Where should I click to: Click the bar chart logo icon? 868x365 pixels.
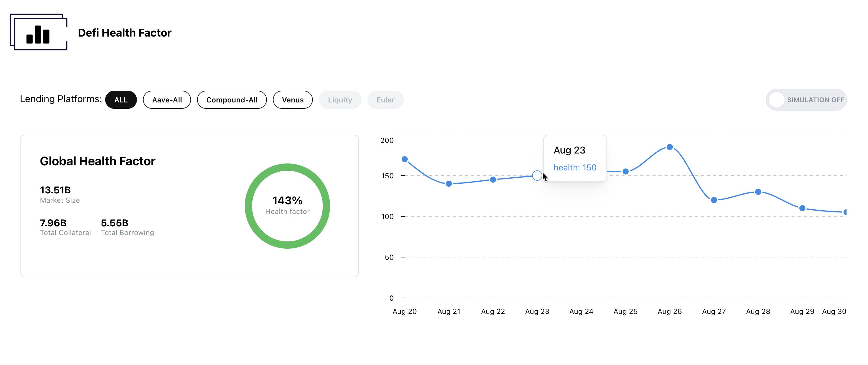pyautogui.click(x=38, y=32)
